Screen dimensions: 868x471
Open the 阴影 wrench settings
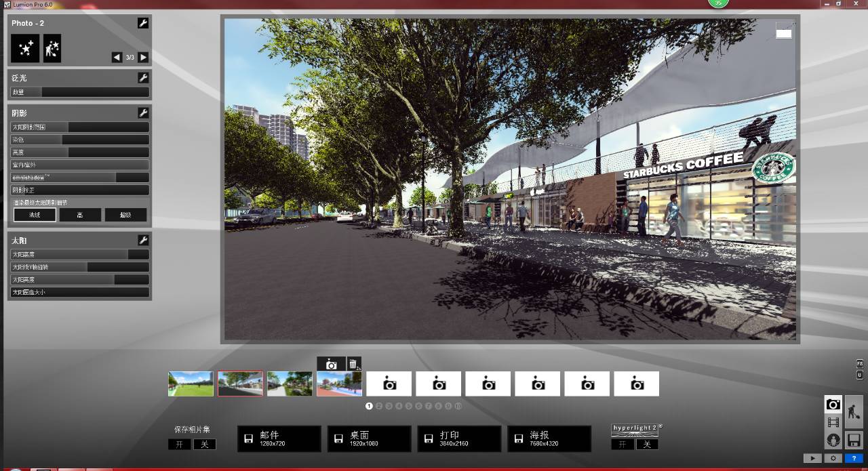(x=143, y=113)
